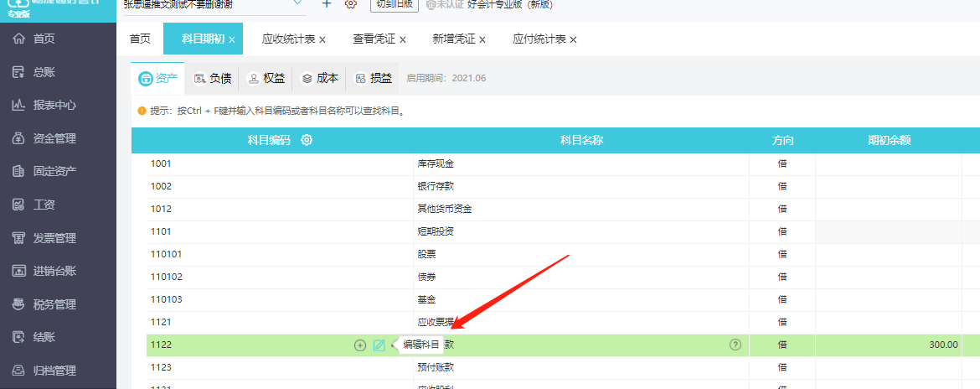Open the settings gear in the top bar
This screenshot has height=389, width=980.
(351, 3)
